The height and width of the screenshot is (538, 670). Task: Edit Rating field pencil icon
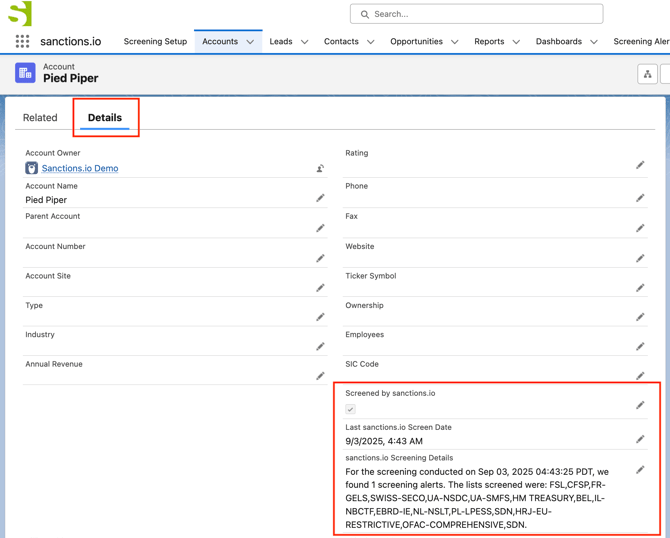[640, 165]
